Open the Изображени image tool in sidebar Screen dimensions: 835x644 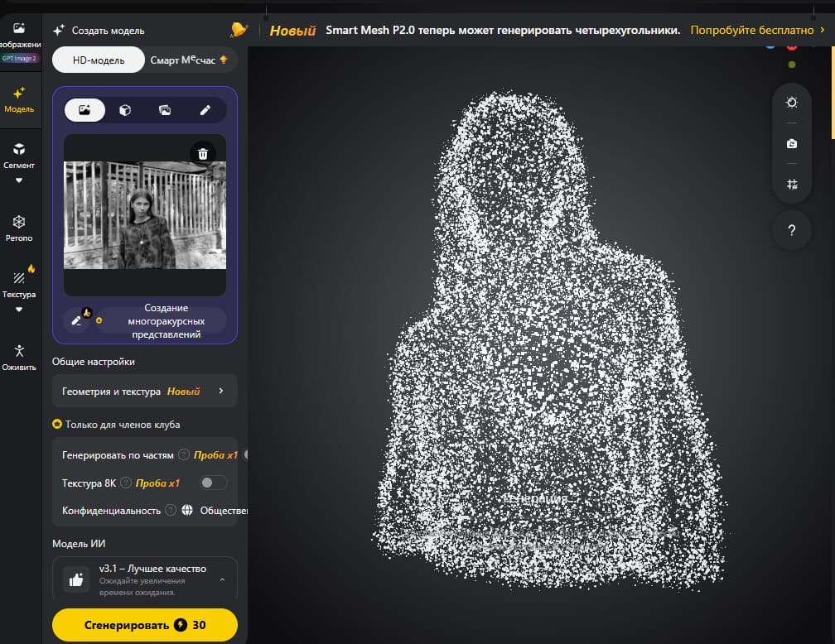(x=19, y=41)
